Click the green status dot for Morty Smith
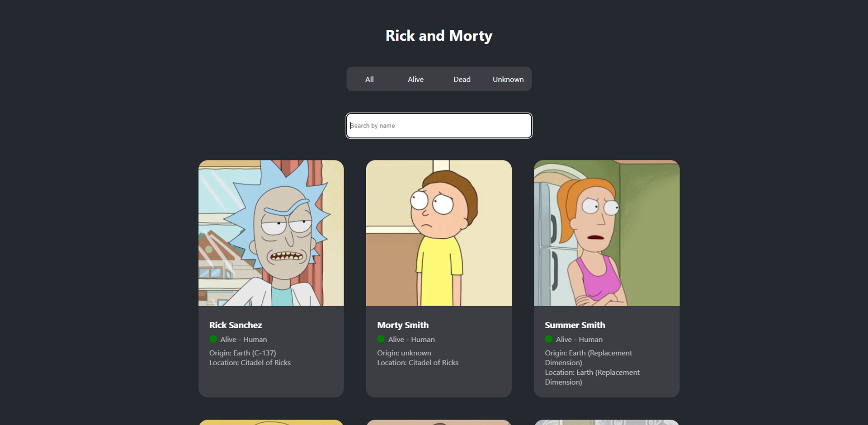The image size is (868, 425). [x=381, y=339]
